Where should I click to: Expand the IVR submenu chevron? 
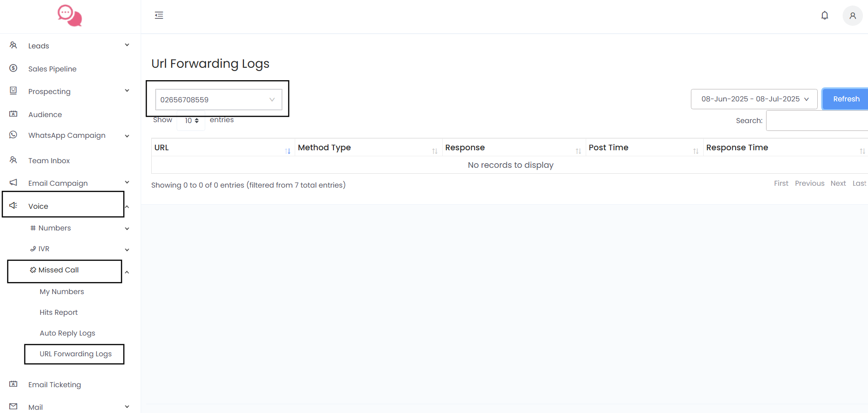point(127,250)
